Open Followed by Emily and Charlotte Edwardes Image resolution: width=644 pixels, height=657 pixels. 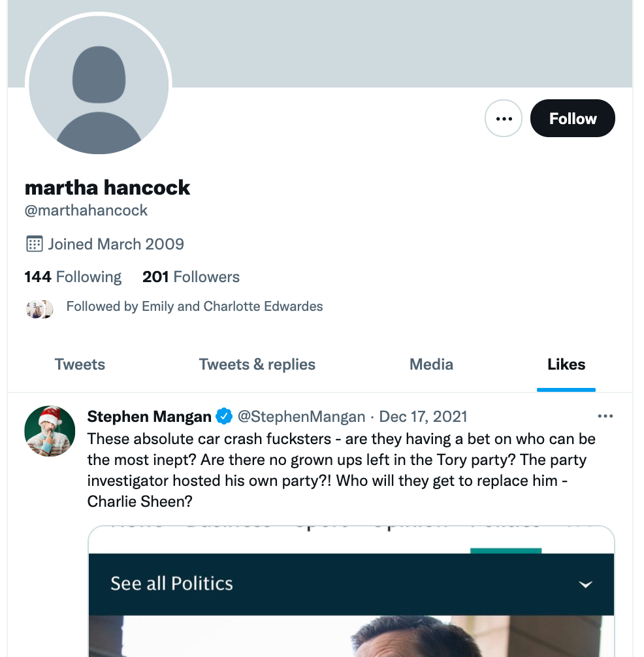[x=195, y=306]
